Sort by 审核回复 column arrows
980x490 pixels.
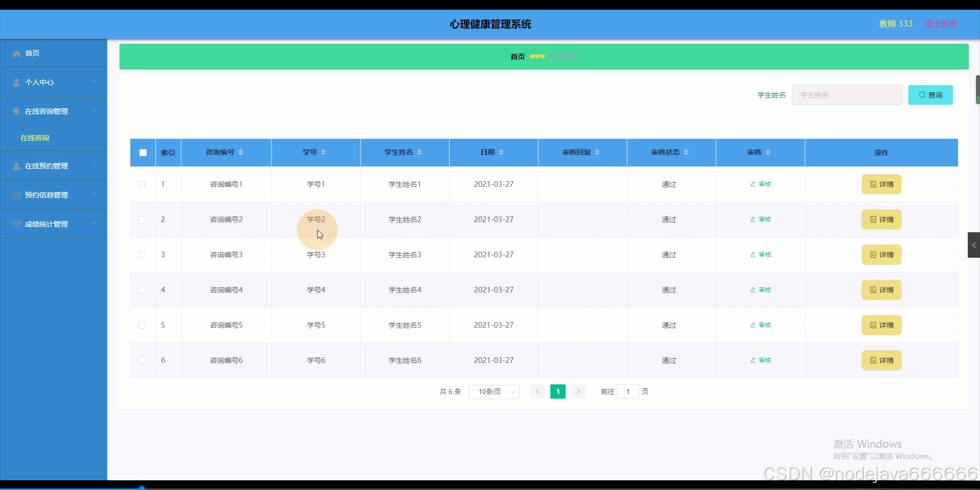[x=597, y=152]
